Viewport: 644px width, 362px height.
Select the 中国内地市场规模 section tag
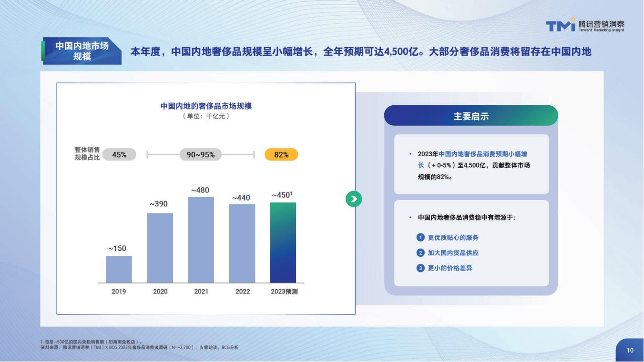[x=81, y=51]
